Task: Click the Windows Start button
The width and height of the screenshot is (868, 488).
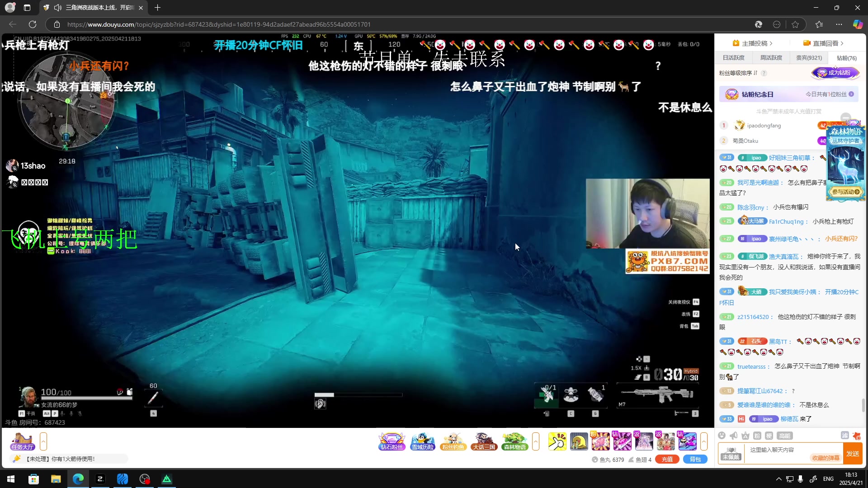Action: 11,479
